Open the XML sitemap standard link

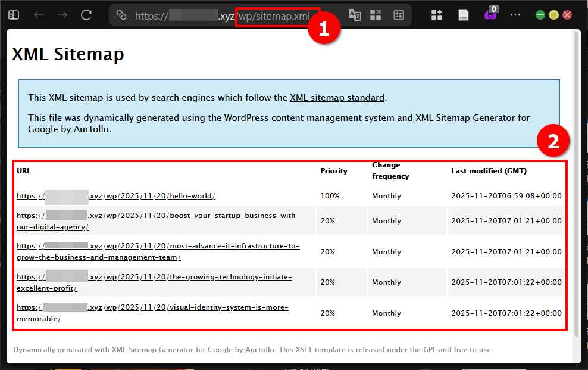(x=337, y=97)
